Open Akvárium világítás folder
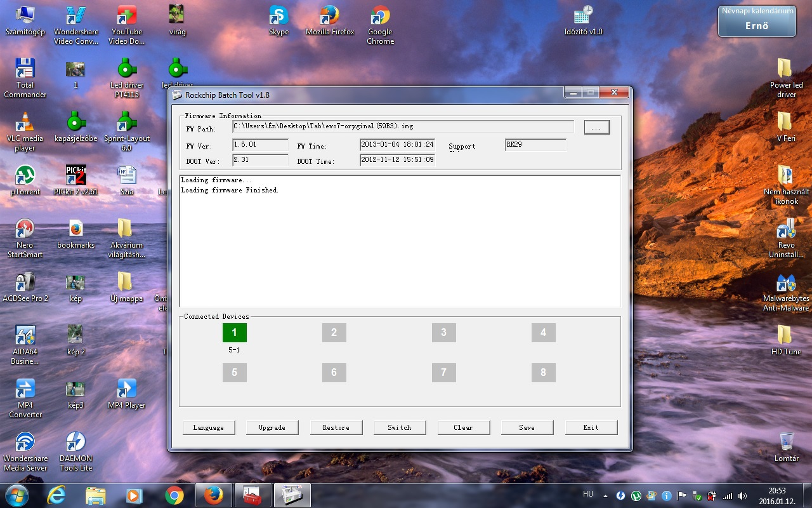The width and height of the screenshot is (812, 508). 127,238
